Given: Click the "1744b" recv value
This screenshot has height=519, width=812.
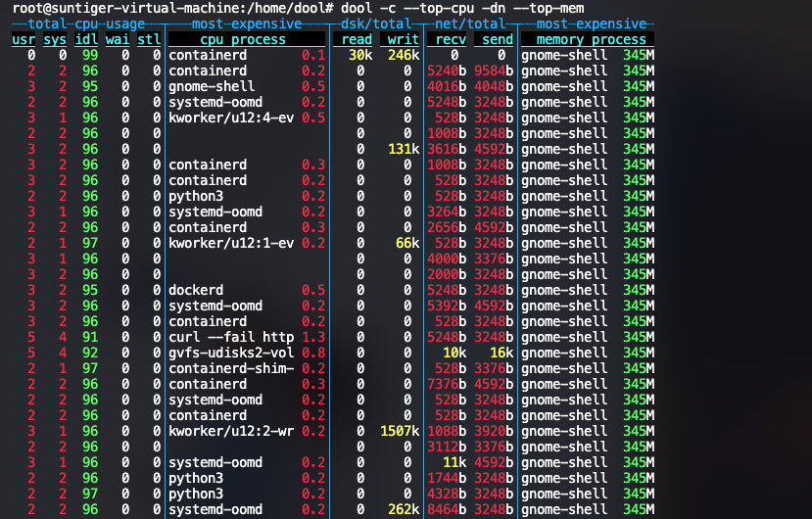Looking at the screenshot, I should (x=447, y=478).
